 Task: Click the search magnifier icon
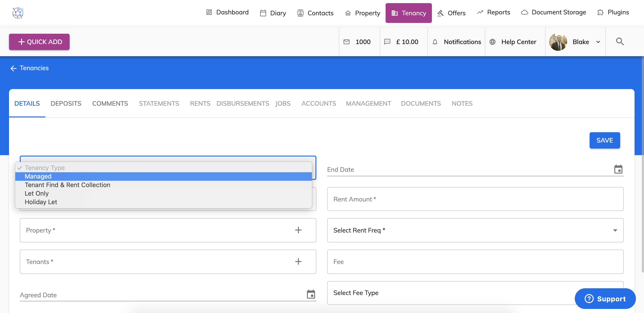tap(620, 42)
